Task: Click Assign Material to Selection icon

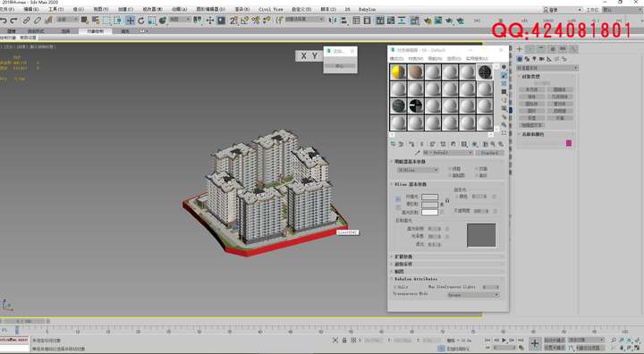Action: 411,144
